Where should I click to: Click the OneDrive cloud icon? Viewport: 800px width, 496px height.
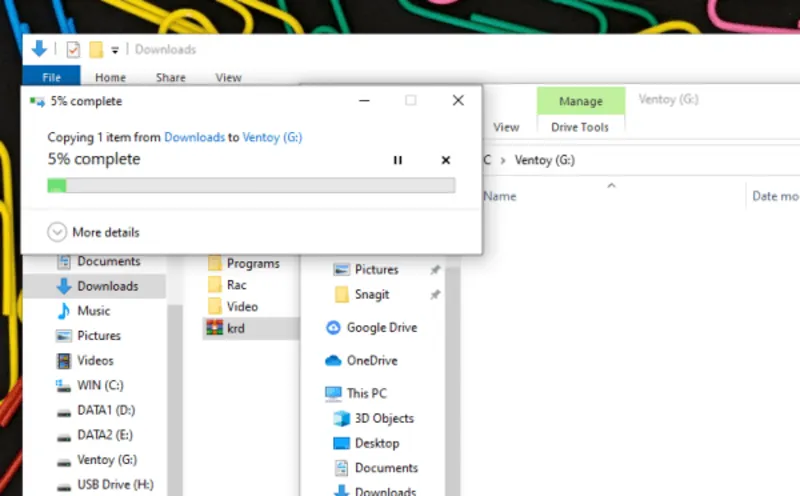[x=333, y=361]
